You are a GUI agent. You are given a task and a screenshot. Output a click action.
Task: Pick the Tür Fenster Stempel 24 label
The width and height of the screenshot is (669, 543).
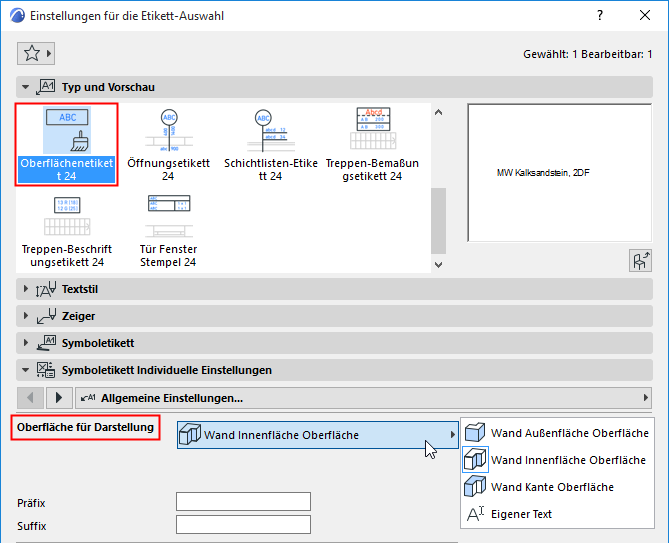point(169,232)
